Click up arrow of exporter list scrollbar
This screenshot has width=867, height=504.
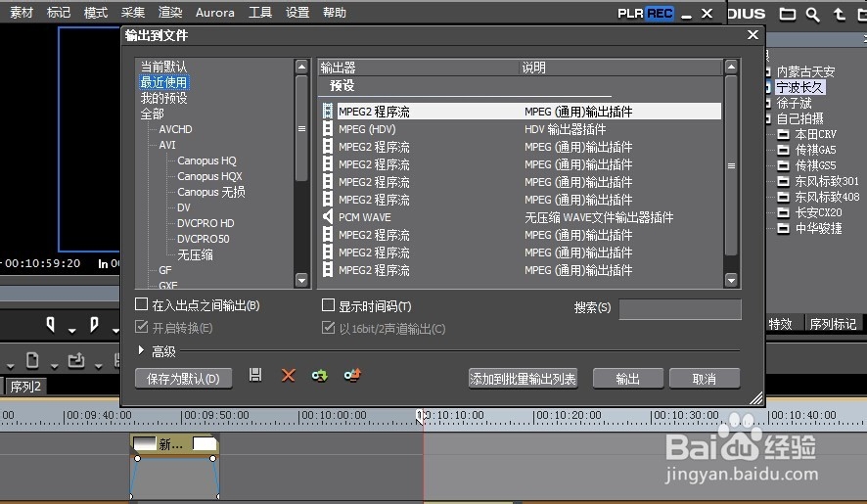(x=731, y=67)
